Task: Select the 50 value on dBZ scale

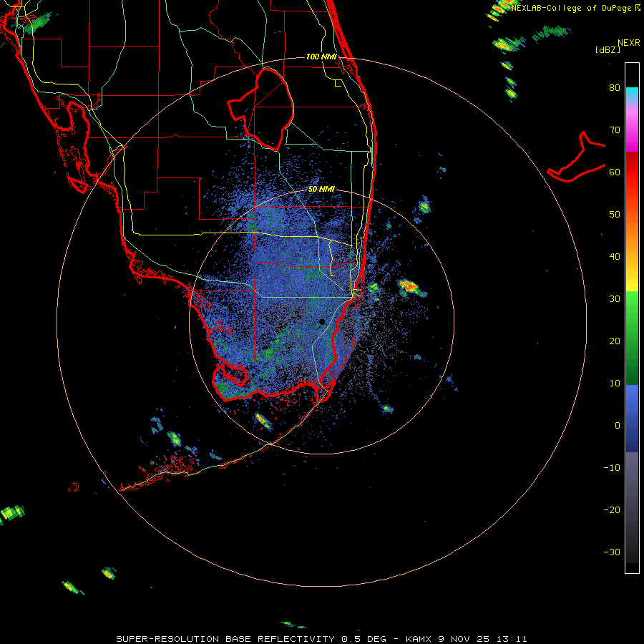Action: 615,215
